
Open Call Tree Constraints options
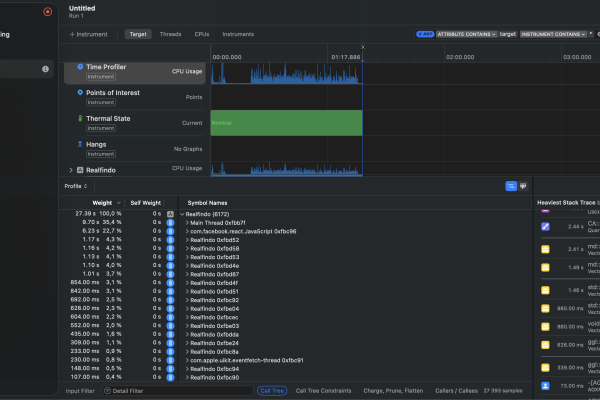(x=323, y=391)
